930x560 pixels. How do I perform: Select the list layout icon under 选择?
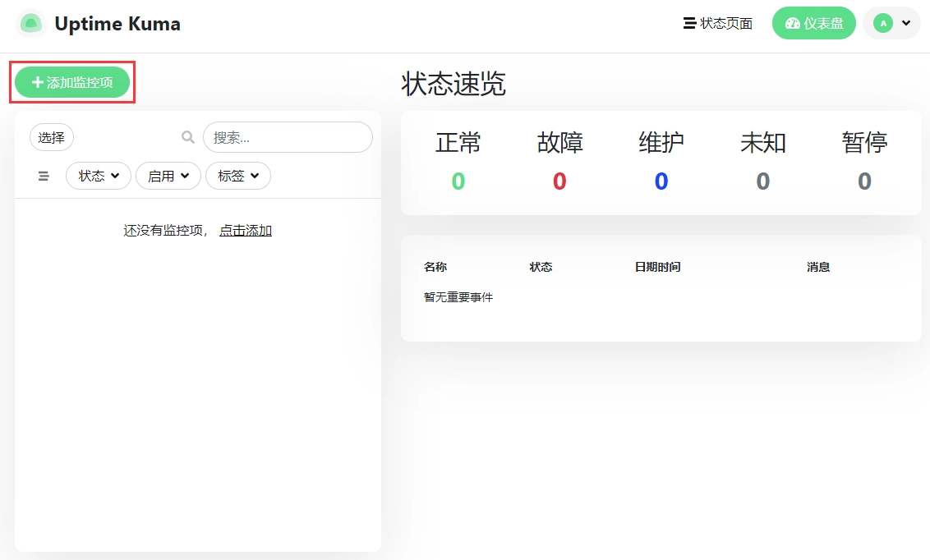click(x=43, y=175)
